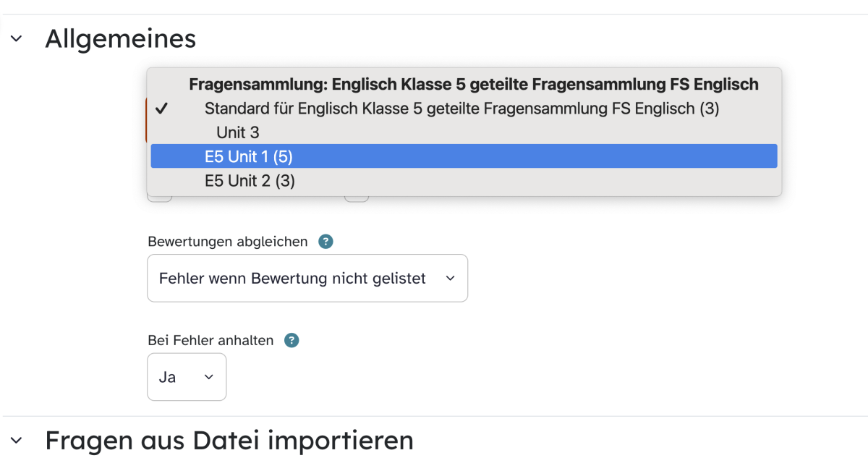Image resolution: width=868 pixels, height=466 pixels.
Task: Click the Bei Fehler anhalten label
Action: point(210,340)
